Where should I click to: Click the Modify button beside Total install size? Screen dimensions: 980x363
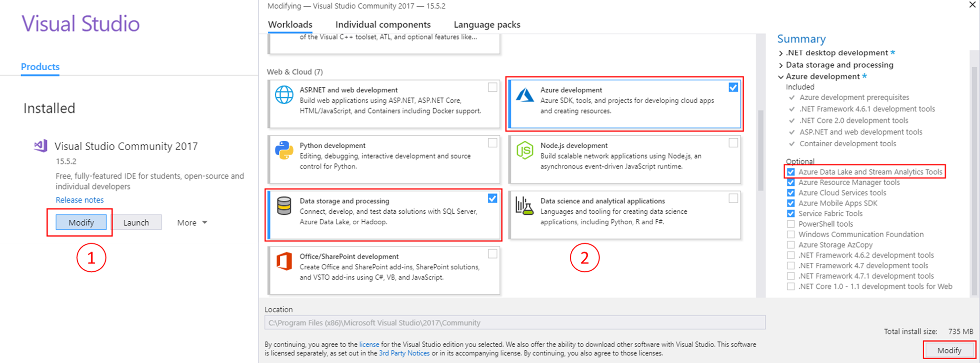tap(949, 350)
